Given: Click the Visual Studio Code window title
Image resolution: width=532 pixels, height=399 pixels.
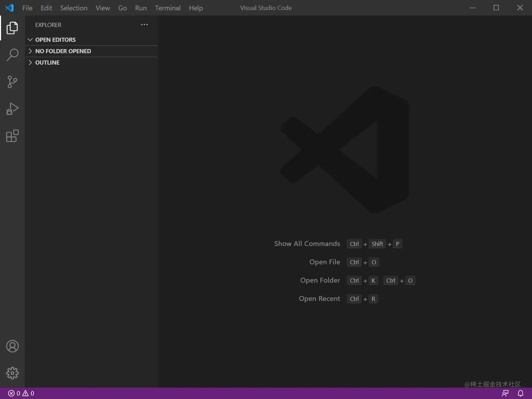Looking at the screenshot, I should (266, 8).
